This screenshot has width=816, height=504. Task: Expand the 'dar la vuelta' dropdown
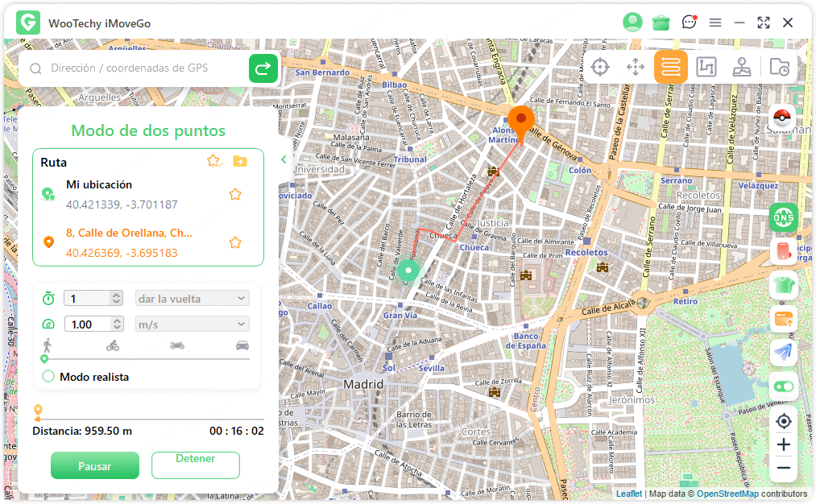coord(192,299)
